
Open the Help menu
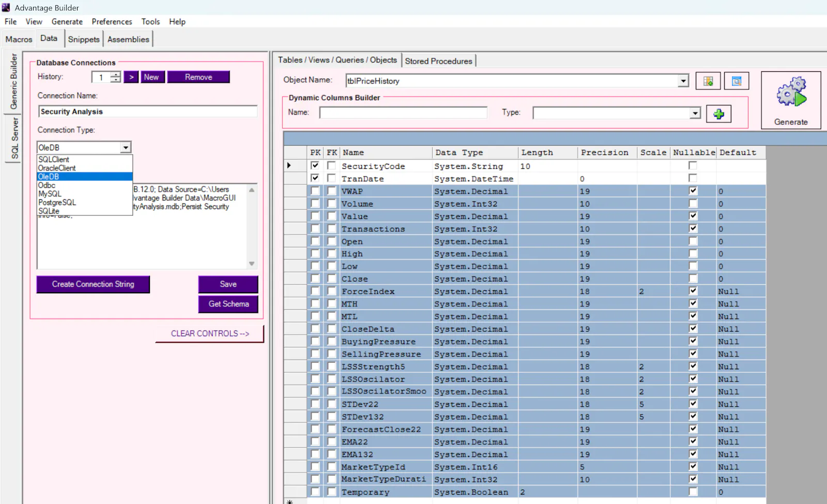click(177, 22)
